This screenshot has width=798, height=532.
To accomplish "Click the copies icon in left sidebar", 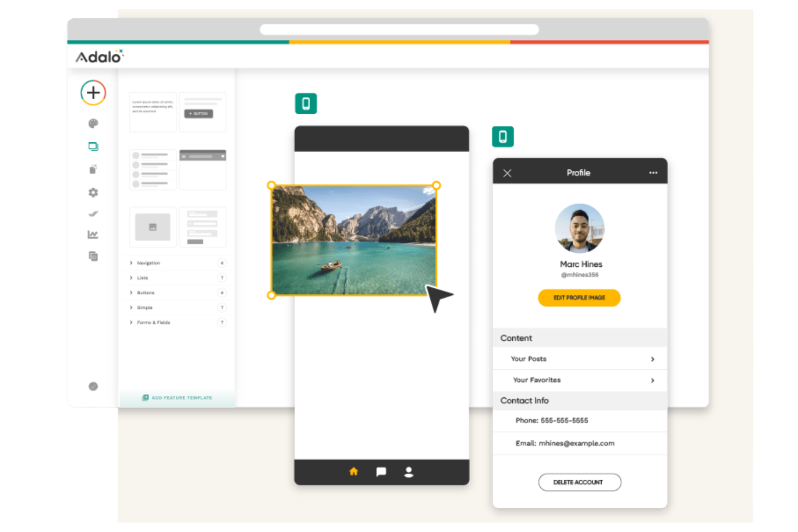I will [93, 256].
